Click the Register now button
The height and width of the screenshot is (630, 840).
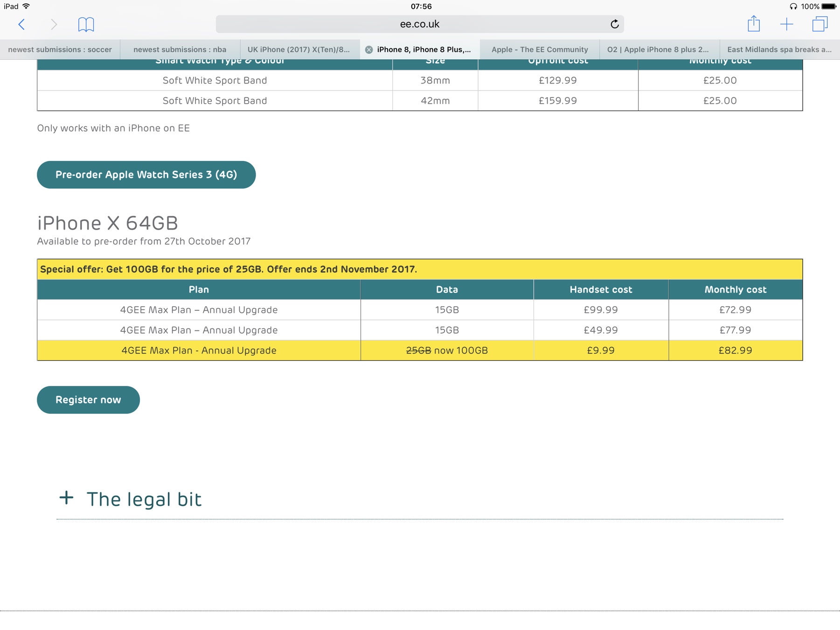coord(88,400)
